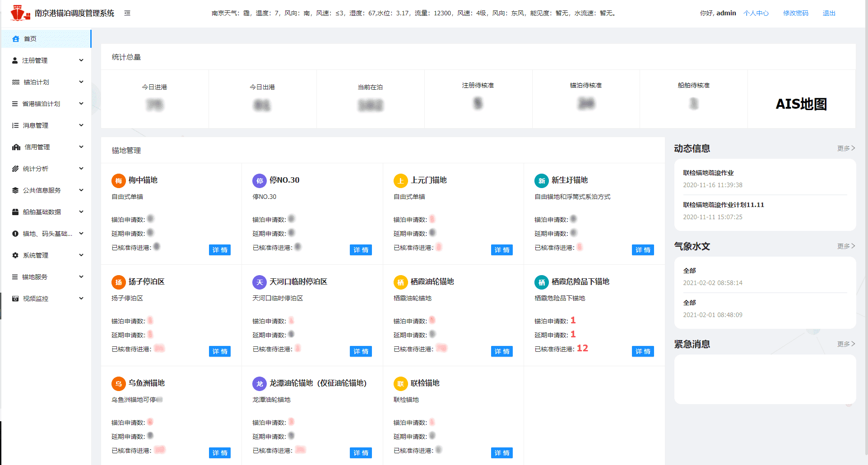Click the home icon beside 首页

[x=16, y=39]
